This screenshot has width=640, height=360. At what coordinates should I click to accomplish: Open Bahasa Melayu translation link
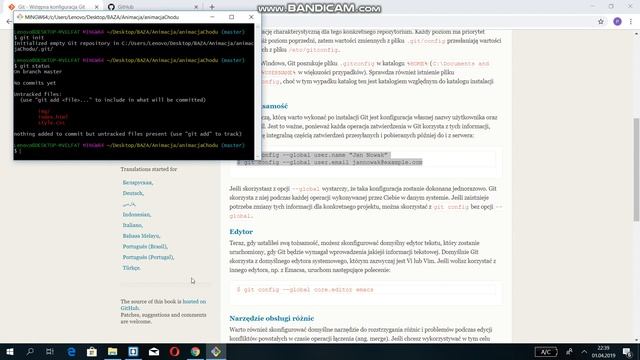(141, 236)
